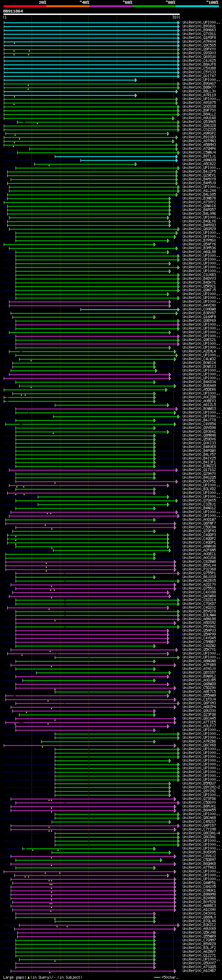Select the UniRef100_C4V854 hit label
The width and height of the screenshot is (222, 980).
199,424
